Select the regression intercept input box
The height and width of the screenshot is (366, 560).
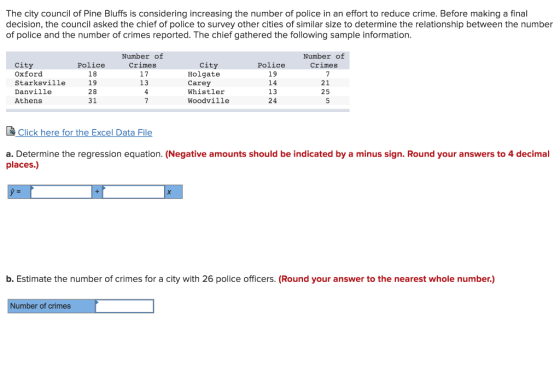pos(61,192)
